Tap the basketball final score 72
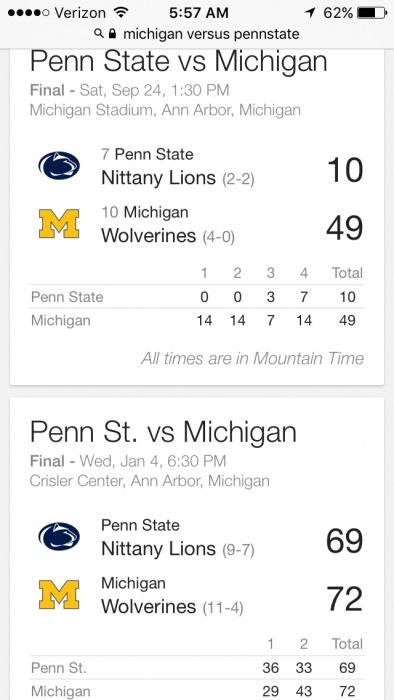 click(344, 599)
